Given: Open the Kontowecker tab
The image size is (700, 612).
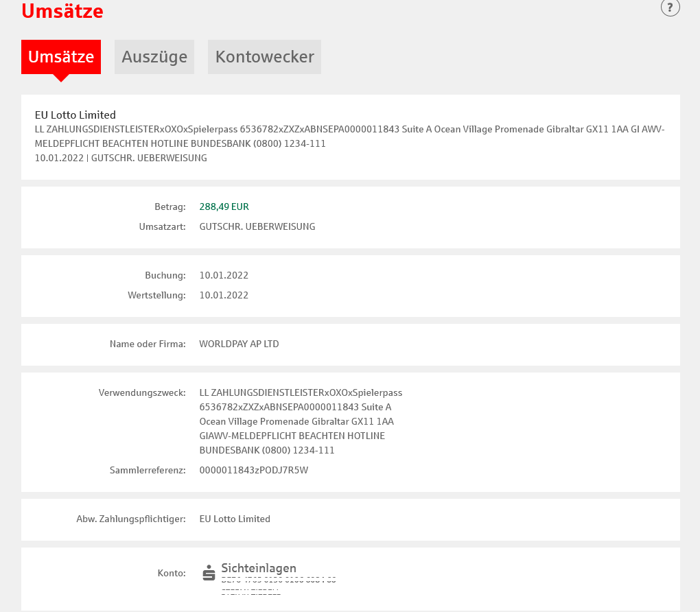Looking at the screenshot, I should click(264, 57).
